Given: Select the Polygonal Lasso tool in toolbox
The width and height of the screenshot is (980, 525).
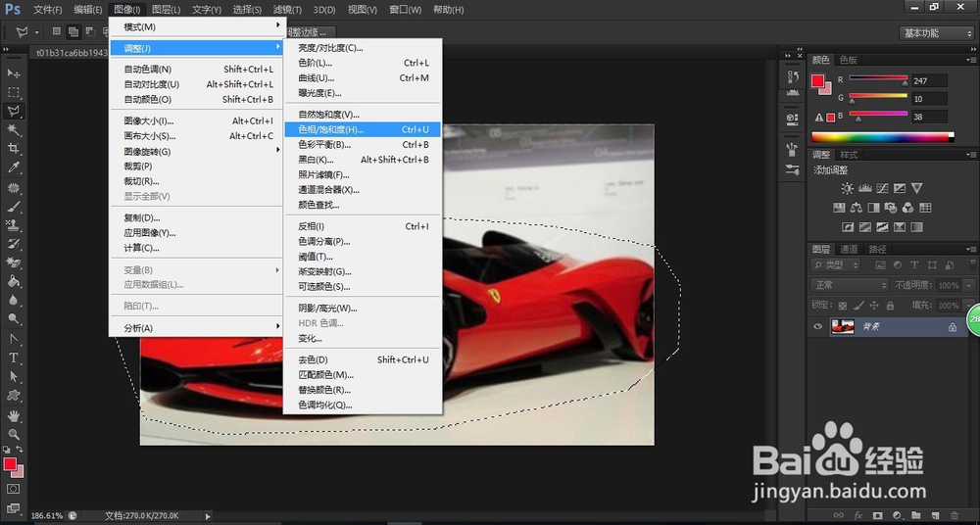Looking at the screenshot, I should (x=13, y=112).
